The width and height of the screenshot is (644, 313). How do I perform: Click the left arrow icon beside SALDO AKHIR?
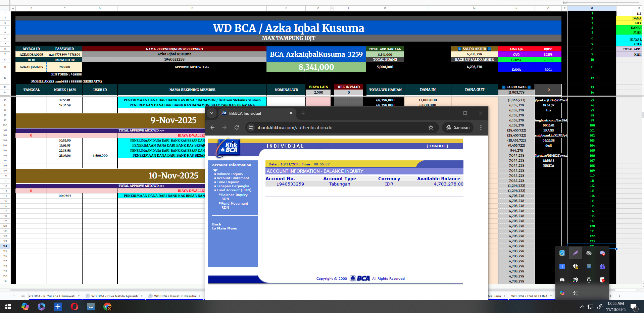coord(460,49)
